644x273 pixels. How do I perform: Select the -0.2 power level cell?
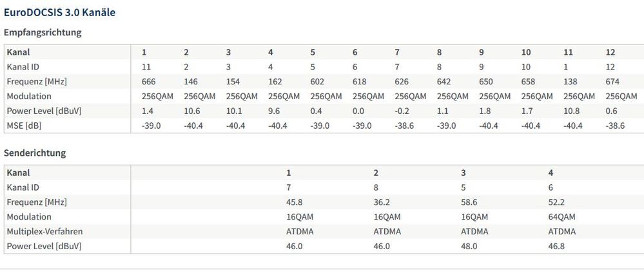point(402,111)
